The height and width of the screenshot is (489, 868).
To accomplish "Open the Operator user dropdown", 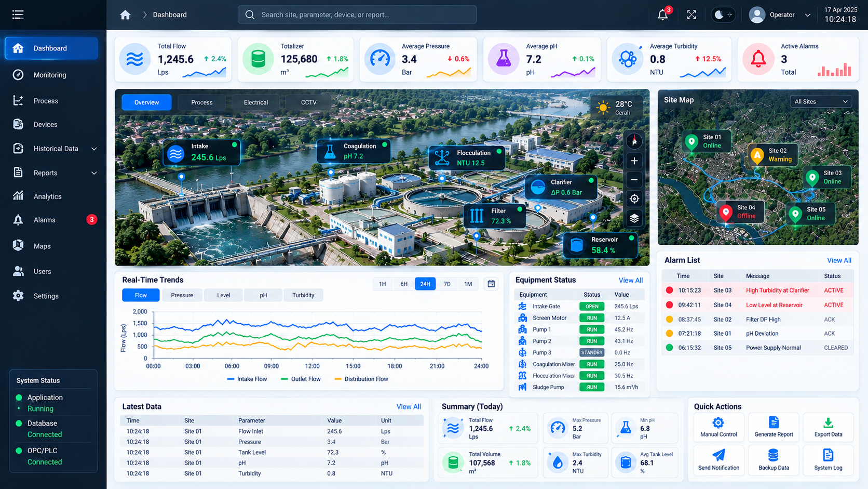I will click(x=779, y=15).
